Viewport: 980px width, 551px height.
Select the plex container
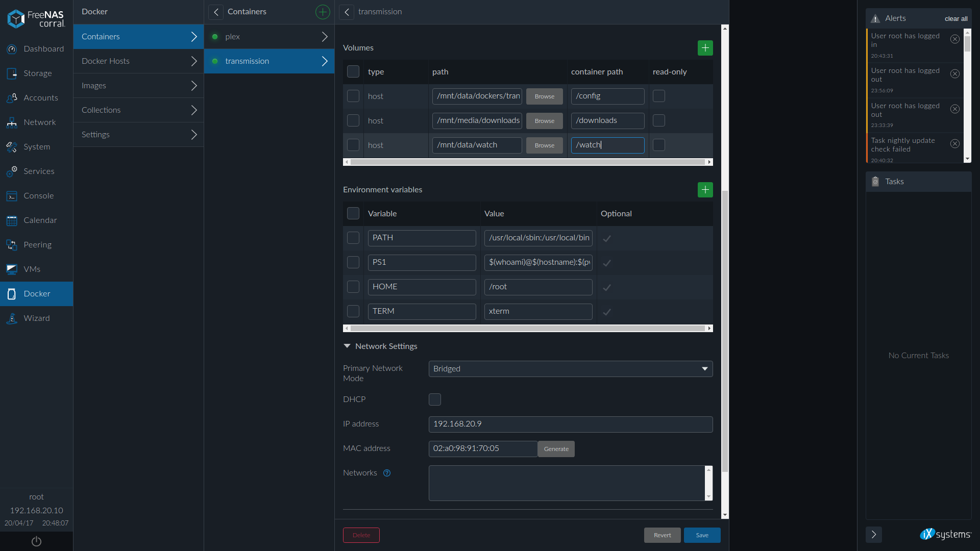coord(269,37)
